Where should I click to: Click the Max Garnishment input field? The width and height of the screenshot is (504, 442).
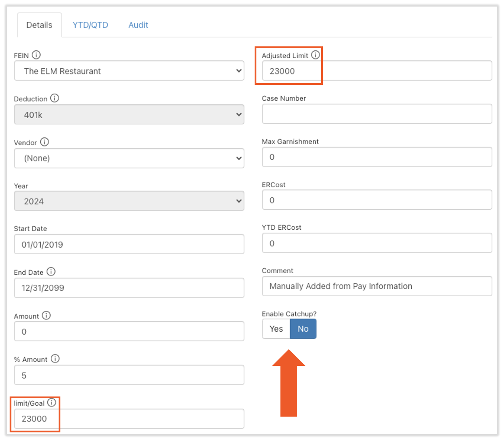[377, 157]
